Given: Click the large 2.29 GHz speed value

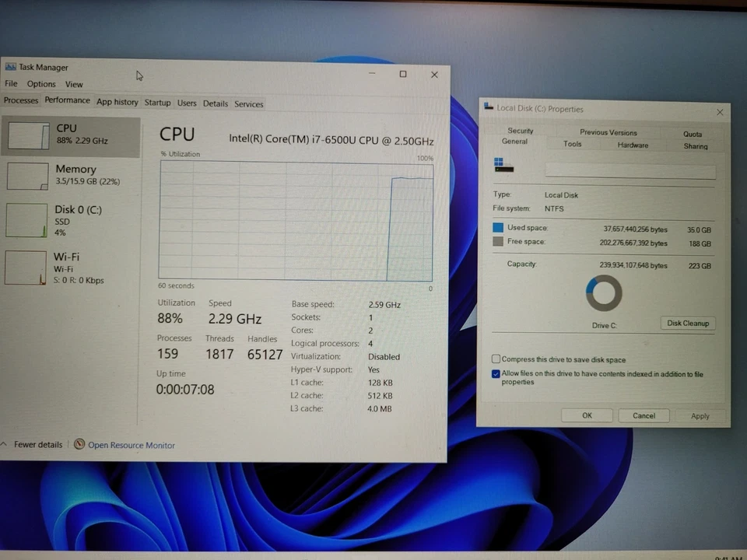Looking at the screenshot, I should 235,319.
